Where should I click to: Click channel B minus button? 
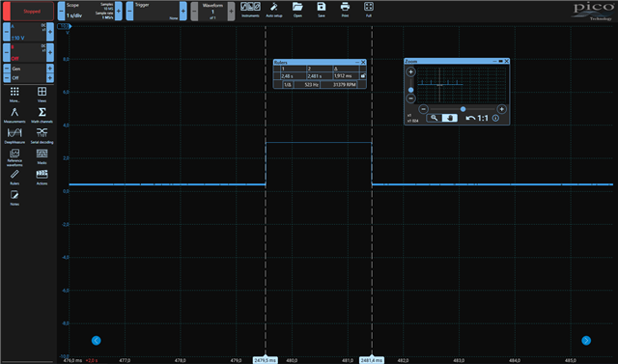7,52
